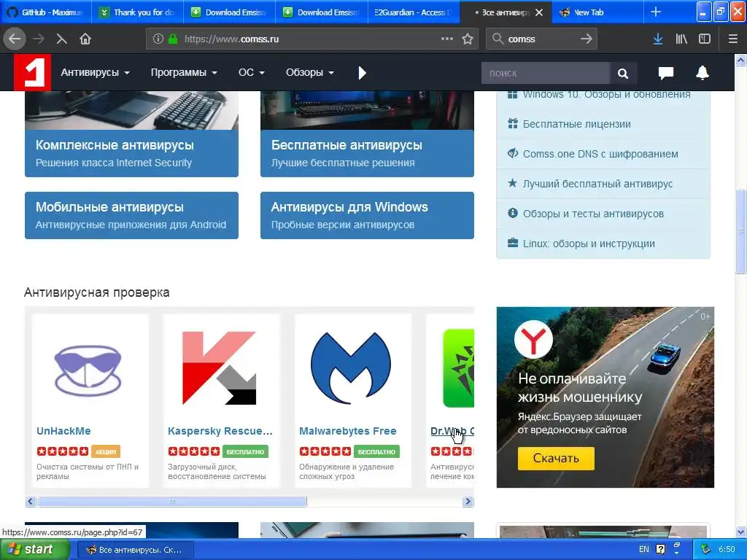Click the carousel scroll right arrow

(468, 501)
